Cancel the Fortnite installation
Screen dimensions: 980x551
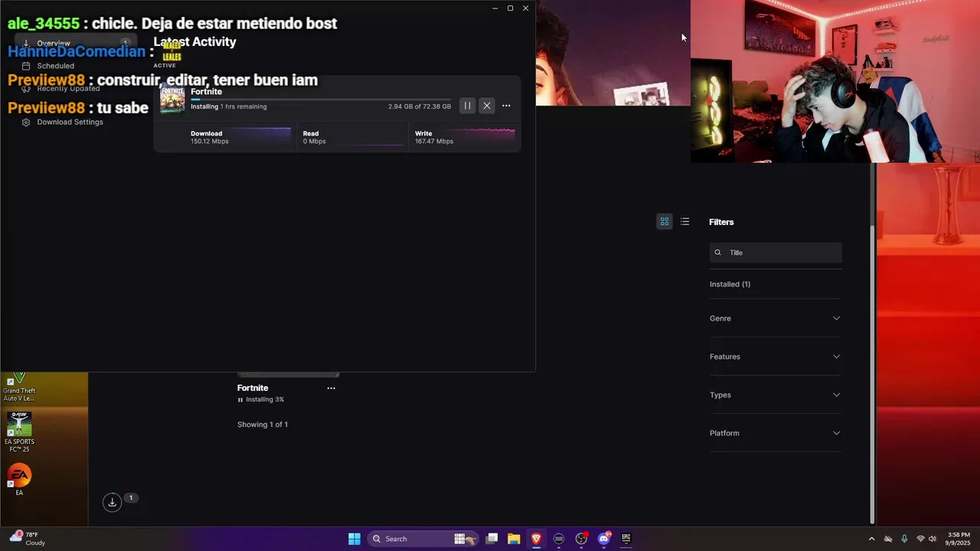[487, 106]
